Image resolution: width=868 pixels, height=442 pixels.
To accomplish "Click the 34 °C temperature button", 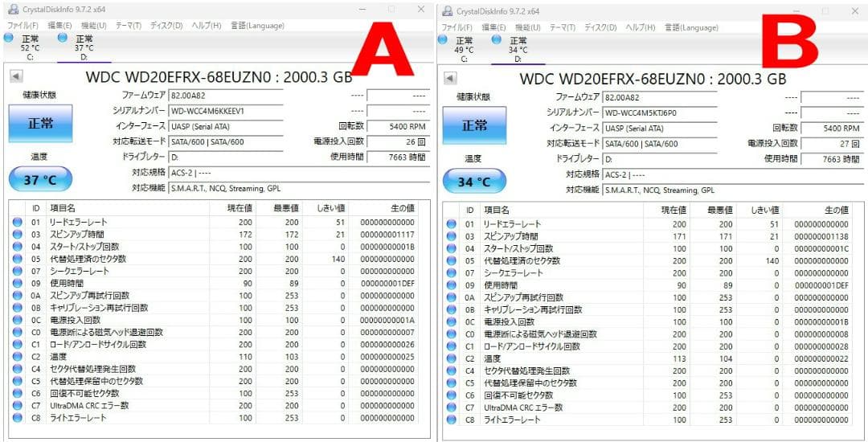I will coord(474,182).
